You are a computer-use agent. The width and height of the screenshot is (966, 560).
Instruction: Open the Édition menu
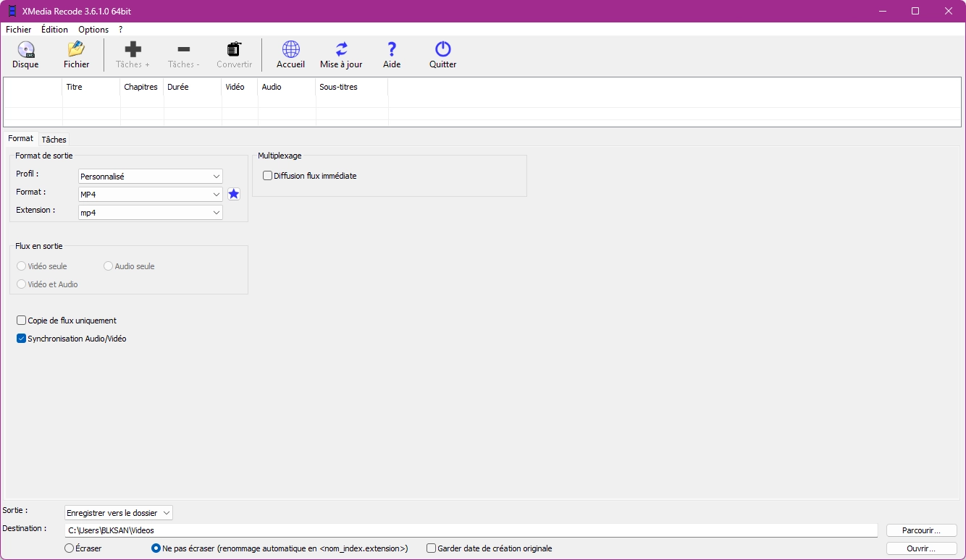coord(54,30)
